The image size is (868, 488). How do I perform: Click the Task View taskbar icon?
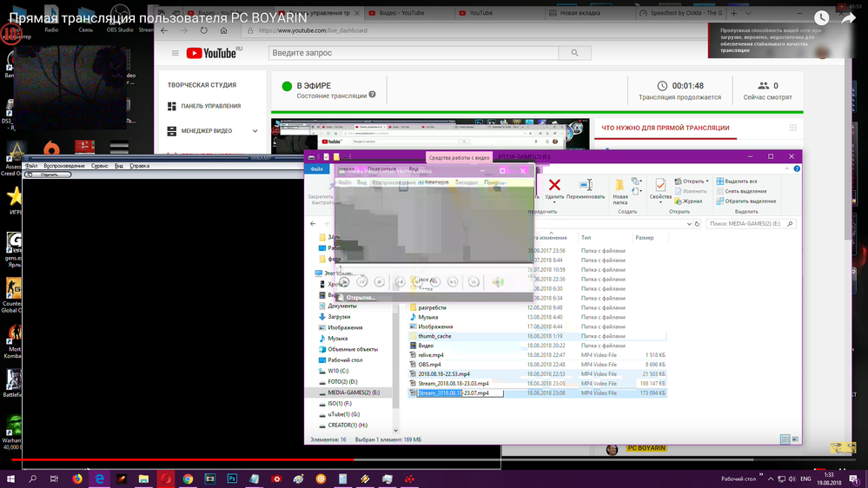tap(54, 478)
